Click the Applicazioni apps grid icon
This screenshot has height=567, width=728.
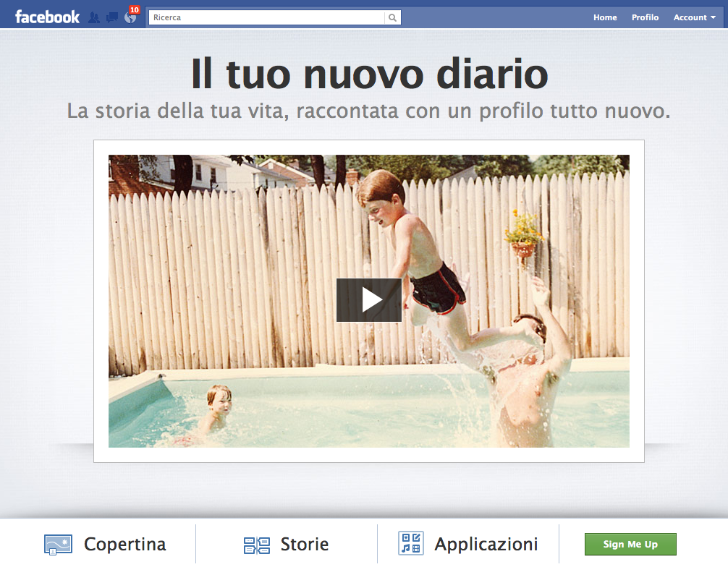coord(410,544)
